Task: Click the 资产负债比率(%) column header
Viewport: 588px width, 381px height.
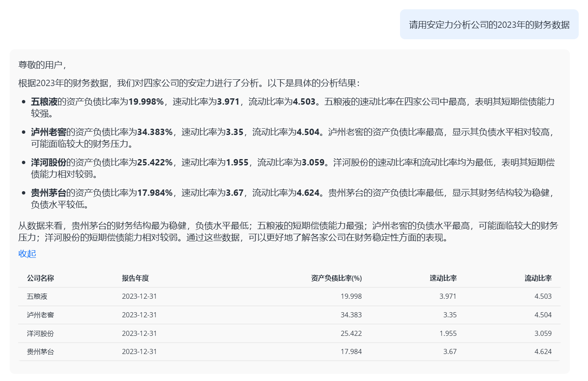Action: tap(336, 278)
